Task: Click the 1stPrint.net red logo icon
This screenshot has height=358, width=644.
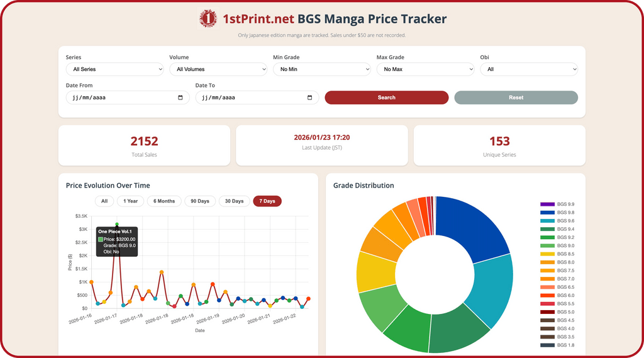Action: click(x=208, y=18)
